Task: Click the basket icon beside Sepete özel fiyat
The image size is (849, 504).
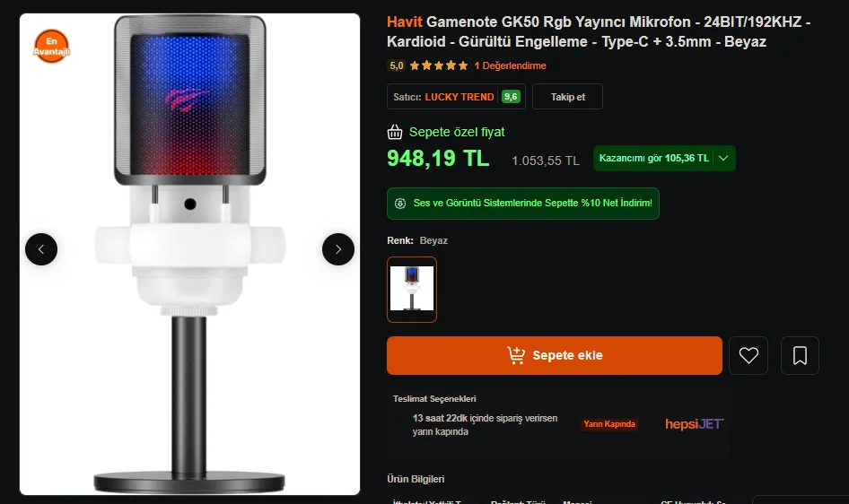Action: [x=395, y=132]
